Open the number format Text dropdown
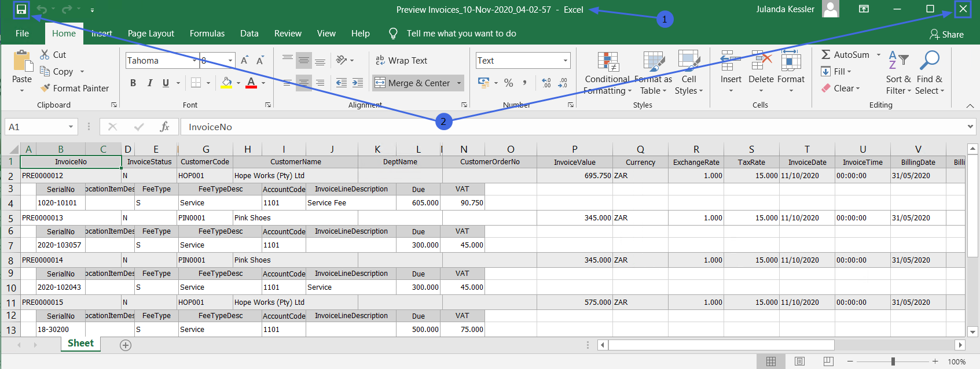 click(565, 61)
